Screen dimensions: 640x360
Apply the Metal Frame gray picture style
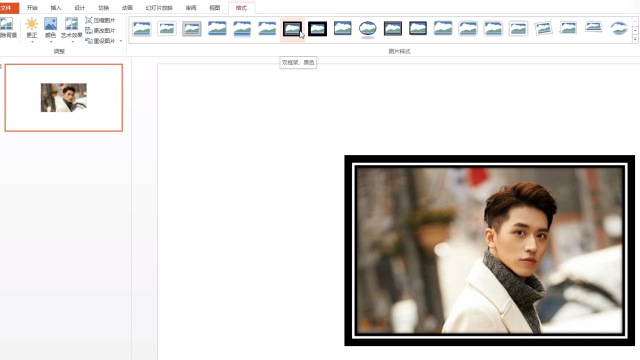coord(192,29)
